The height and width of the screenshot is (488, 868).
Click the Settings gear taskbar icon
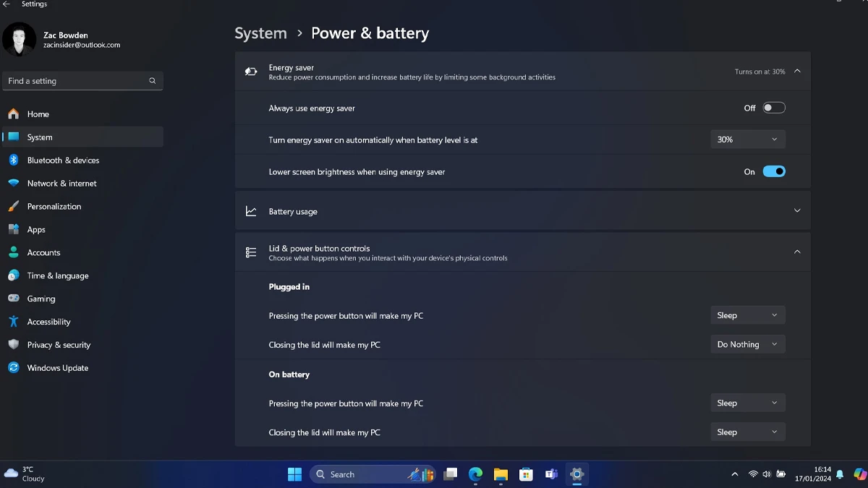click(576, 474)
